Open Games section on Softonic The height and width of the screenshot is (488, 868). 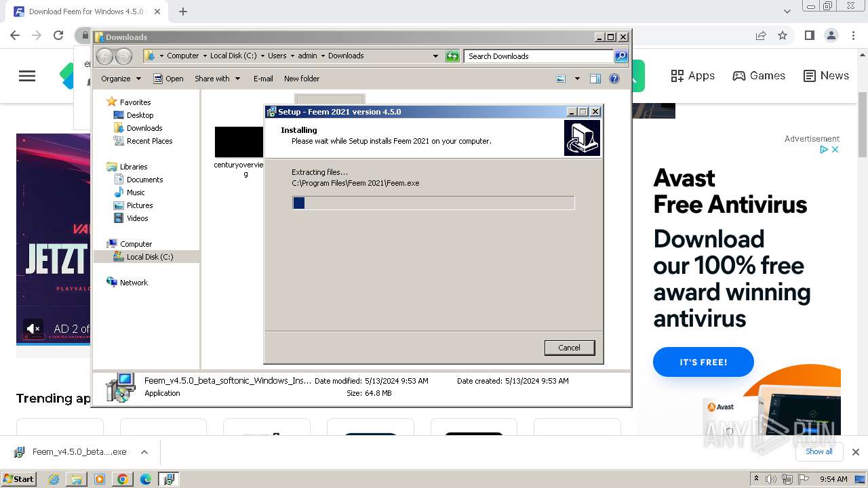pyautogui.click(x=759, y=76)
